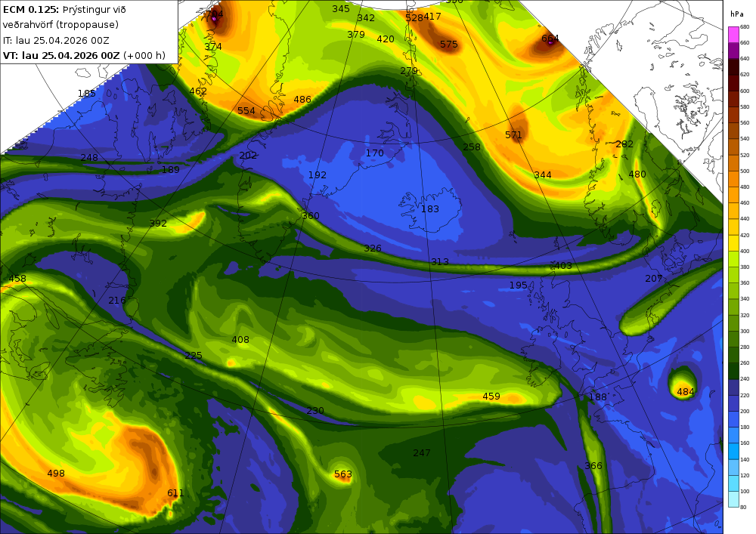The image size is (756, 534).
Task: Click the orange swatch between 480 and 500
Action: pos(733,179)
